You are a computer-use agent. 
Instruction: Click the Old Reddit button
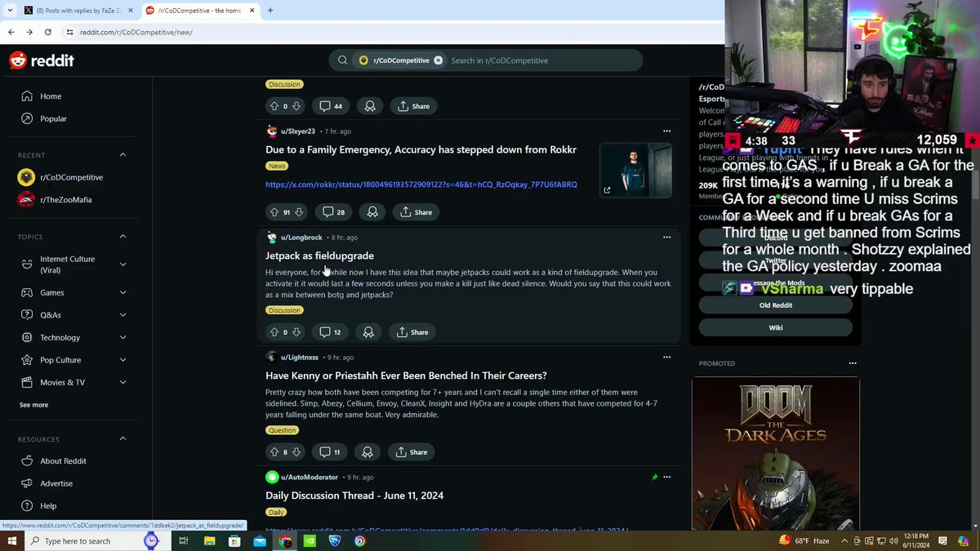point(775,305)
